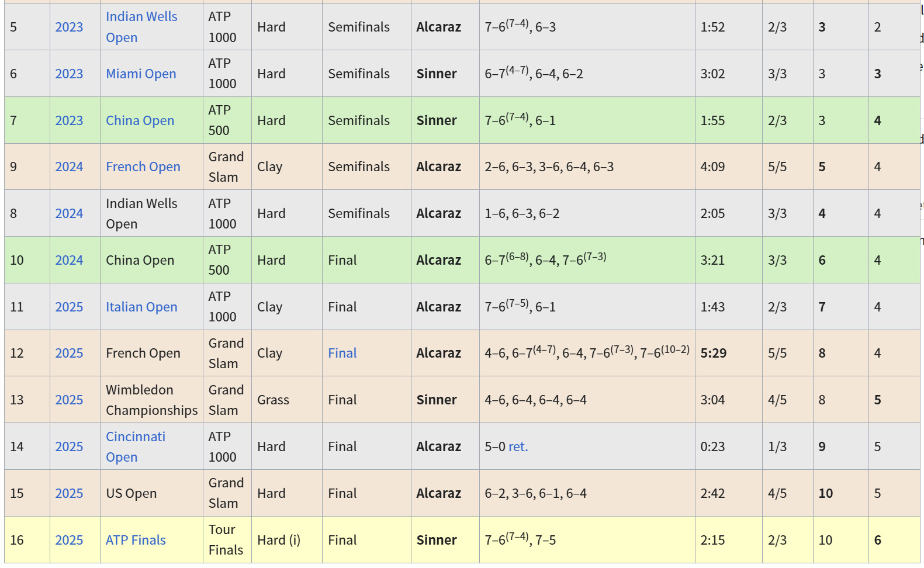Click the 'ret.' link in the Cincinnati score
924x568 pixels.
point(518,446)
